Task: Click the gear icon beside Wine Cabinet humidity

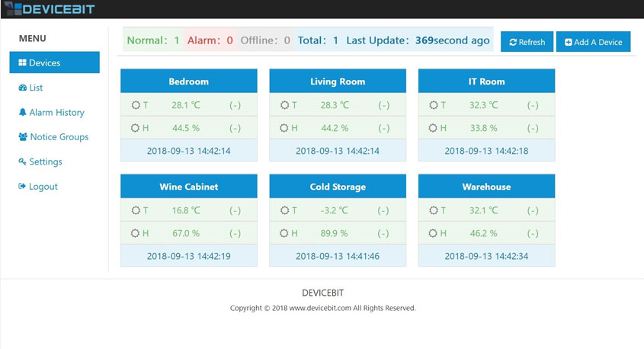Action: click(136, 233)
